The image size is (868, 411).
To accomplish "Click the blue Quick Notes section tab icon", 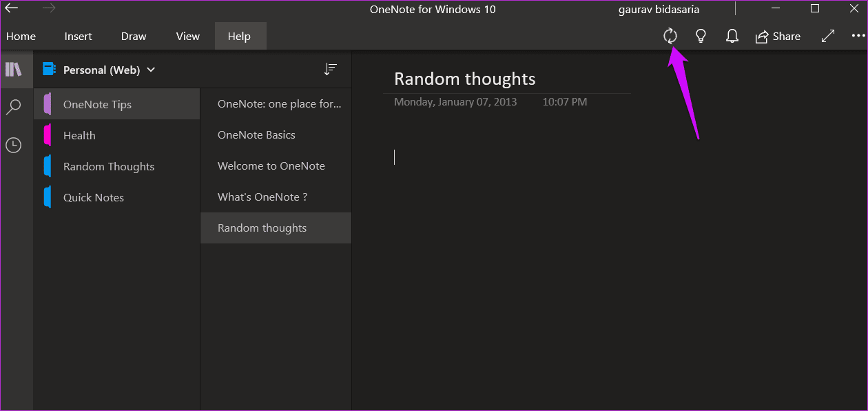I will (x=48, y=197).
